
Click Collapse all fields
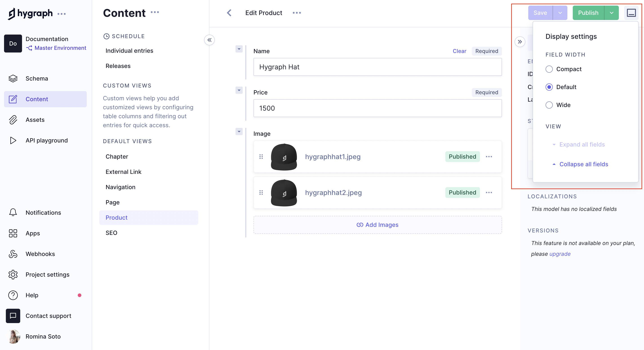pos(584,164)
